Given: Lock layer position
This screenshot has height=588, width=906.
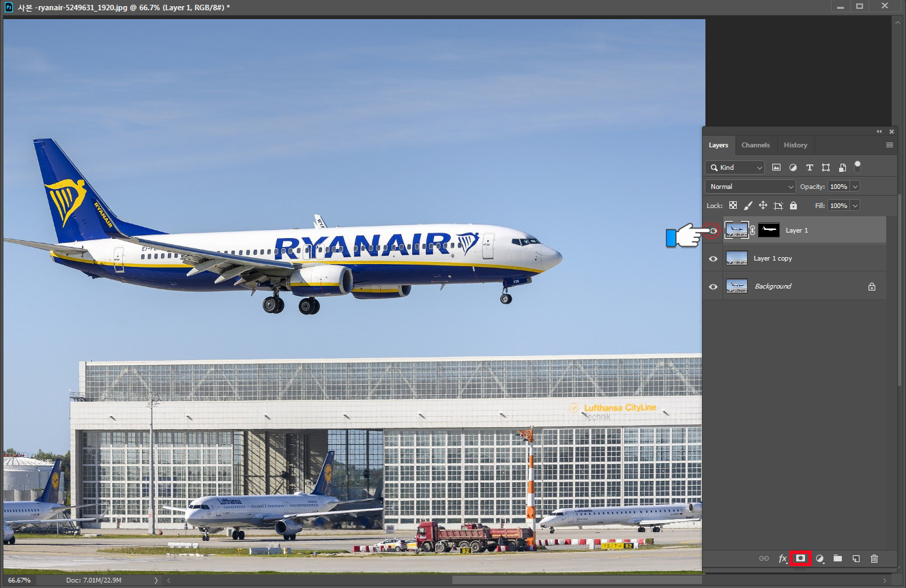Looking at the screenshot, I should (x=763, y=205).
